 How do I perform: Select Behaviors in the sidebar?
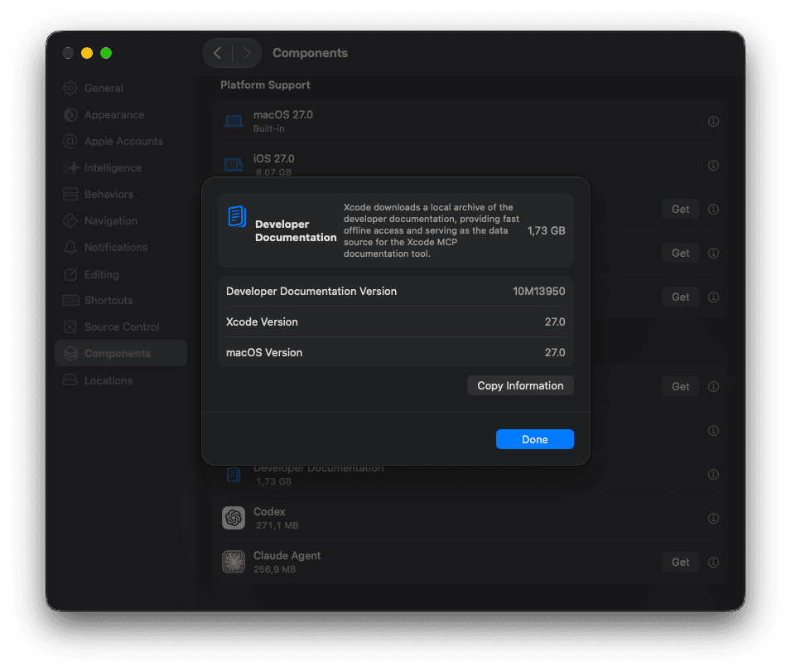tap(121, 194)
